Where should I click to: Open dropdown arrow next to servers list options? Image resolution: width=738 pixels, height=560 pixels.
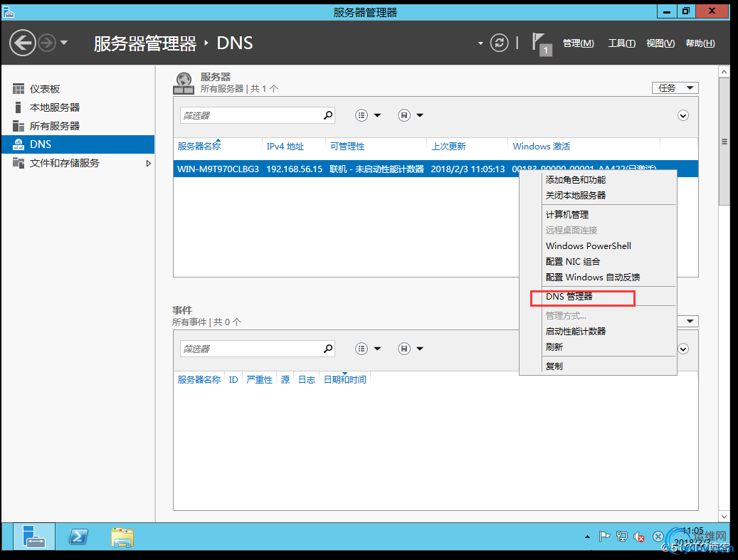[377, 115]
